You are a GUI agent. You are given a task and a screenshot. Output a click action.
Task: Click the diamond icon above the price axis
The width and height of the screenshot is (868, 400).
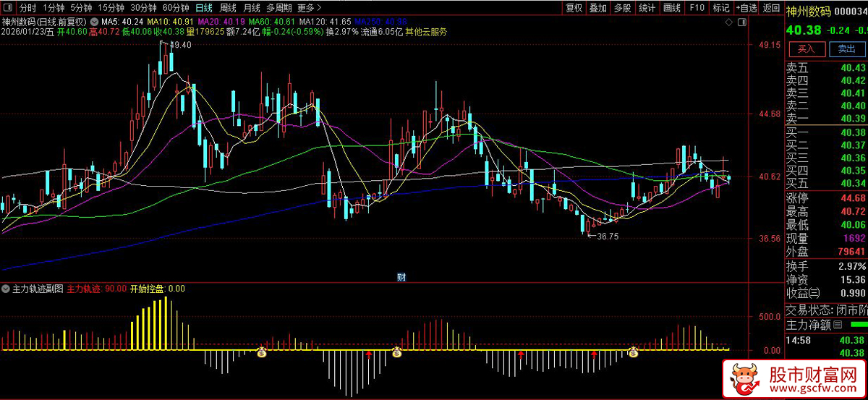[730, 22]
